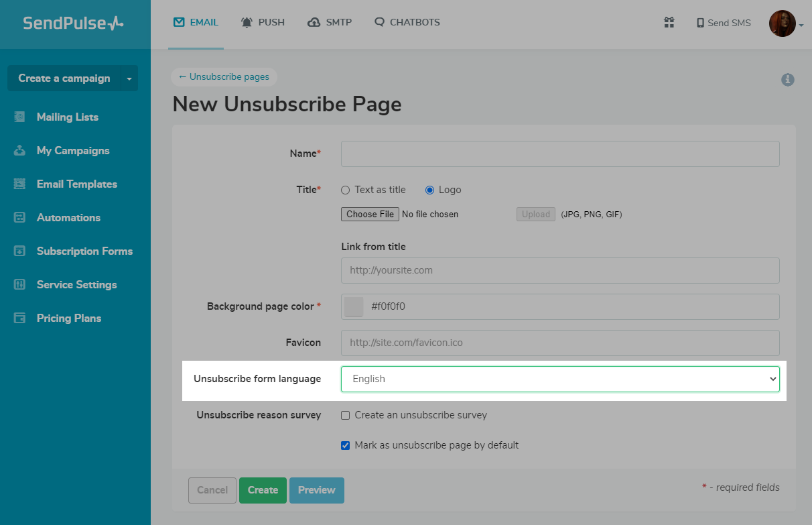Click the gift promotions icon in the header
The height and width of the screenshot is (525, 812).
pyautogui.click(x=669, y=22)
